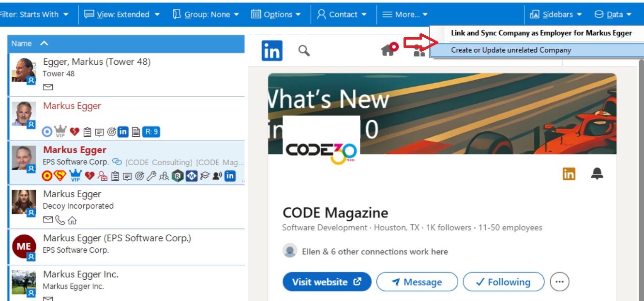
Task: Click the person with briefcase icon
Action: [x=103, y=176]
